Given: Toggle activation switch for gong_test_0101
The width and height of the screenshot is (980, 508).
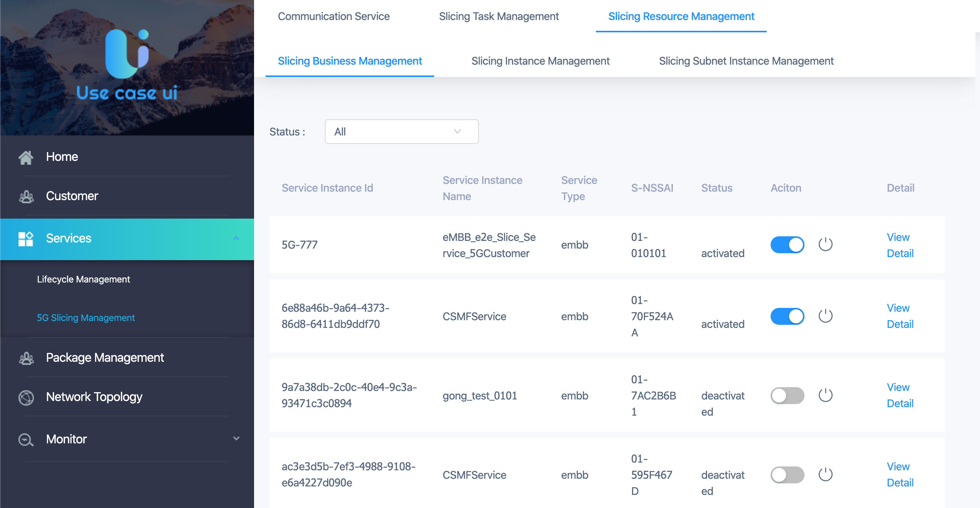Looking at the screenshot, I should [x=787, y=396].
